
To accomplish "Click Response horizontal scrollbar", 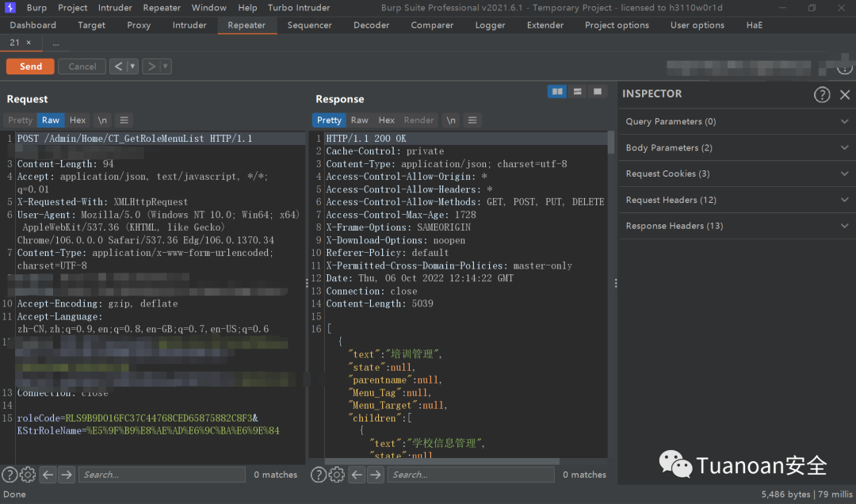I will (442, 461).
